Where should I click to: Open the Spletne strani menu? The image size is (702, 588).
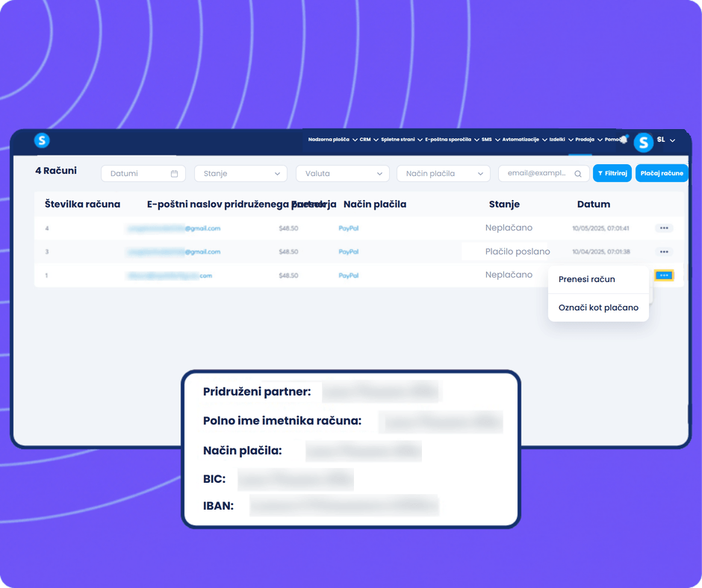pyautogui.click(x=402, y=140)
